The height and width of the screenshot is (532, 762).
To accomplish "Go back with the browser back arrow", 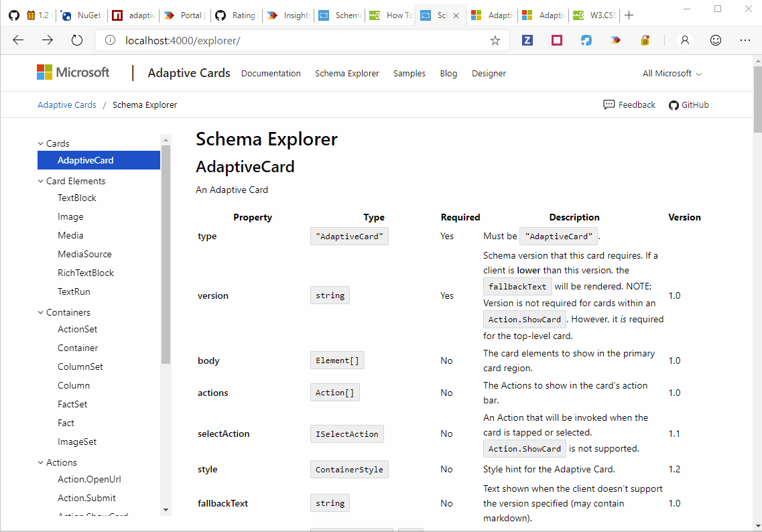I will click(x=19, y=40).
